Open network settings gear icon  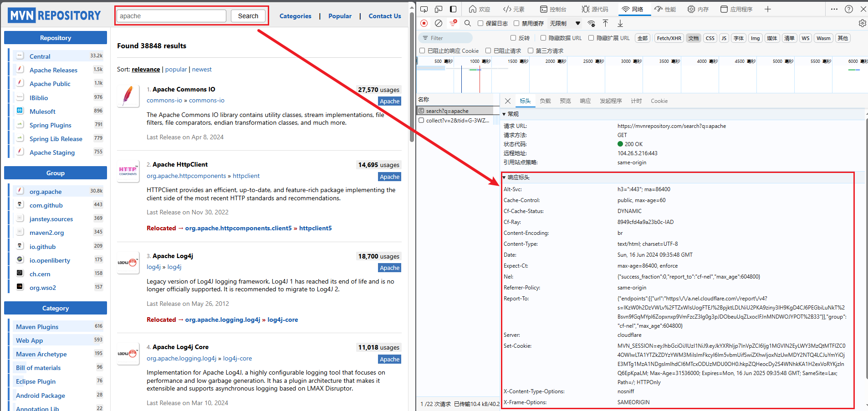point(862,23)
